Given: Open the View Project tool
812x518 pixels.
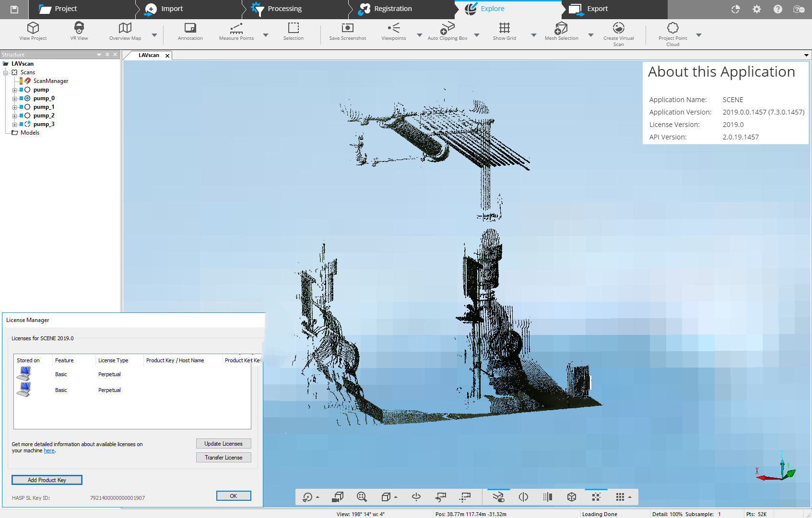Looking at the screenshot, I should (x=33, y=31).
